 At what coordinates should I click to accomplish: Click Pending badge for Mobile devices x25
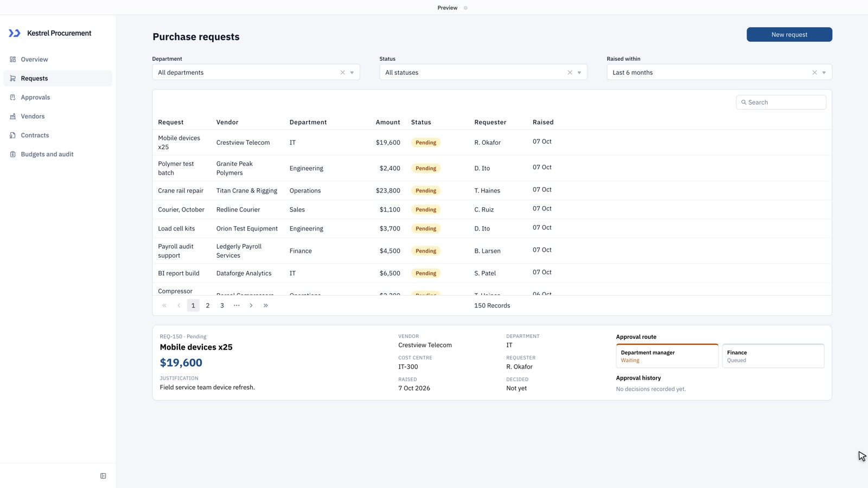point(426,143)
